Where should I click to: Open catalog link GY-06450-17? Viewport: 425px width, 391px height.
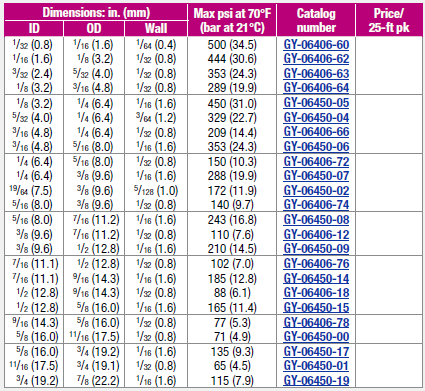pyautogui.click(x=316, y=352)
